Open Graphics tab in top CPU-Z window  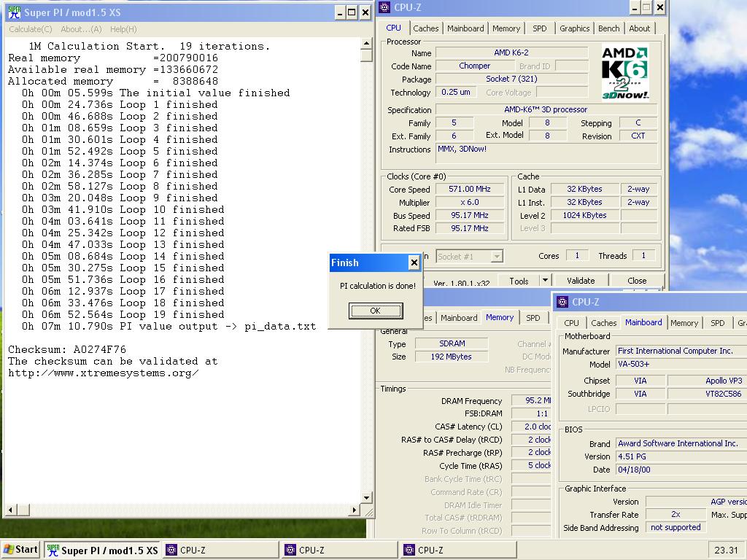(x=574, y=28)
